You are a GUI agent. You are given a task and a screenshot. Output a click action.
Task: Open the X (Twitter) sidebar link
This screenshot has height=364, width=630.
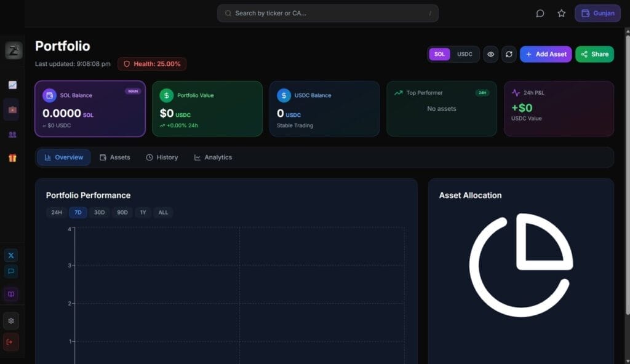(11, 255)
